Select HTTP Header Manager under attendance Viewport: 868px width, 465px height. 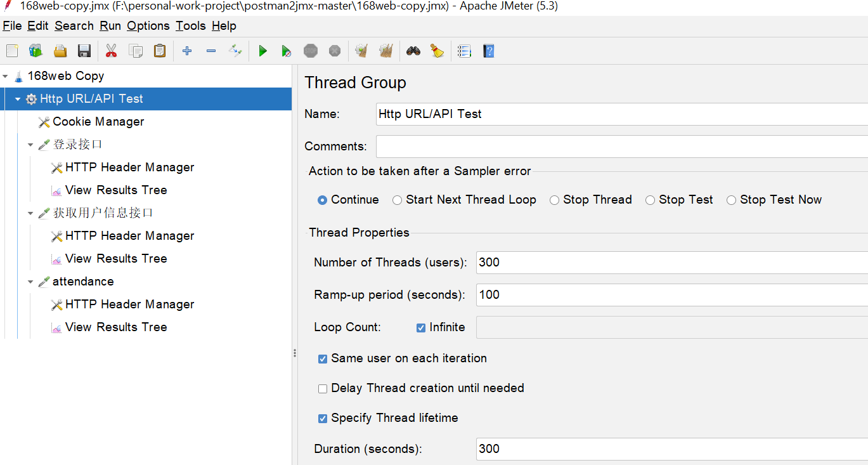click(129, 305)
